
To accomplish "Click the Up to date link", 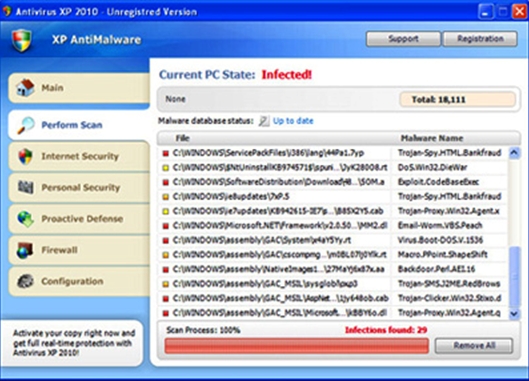I will pyautogui.click(x=293, y=121).
